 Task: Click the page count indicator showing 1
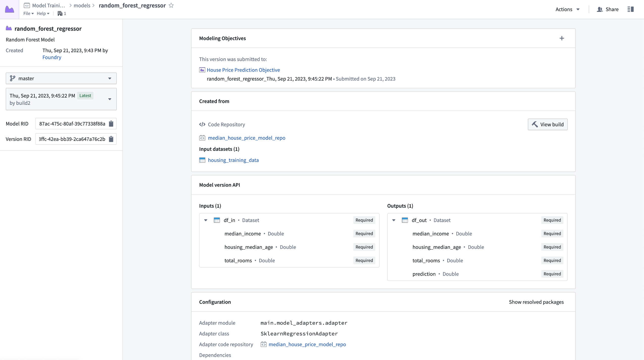[x=62, y=13]
